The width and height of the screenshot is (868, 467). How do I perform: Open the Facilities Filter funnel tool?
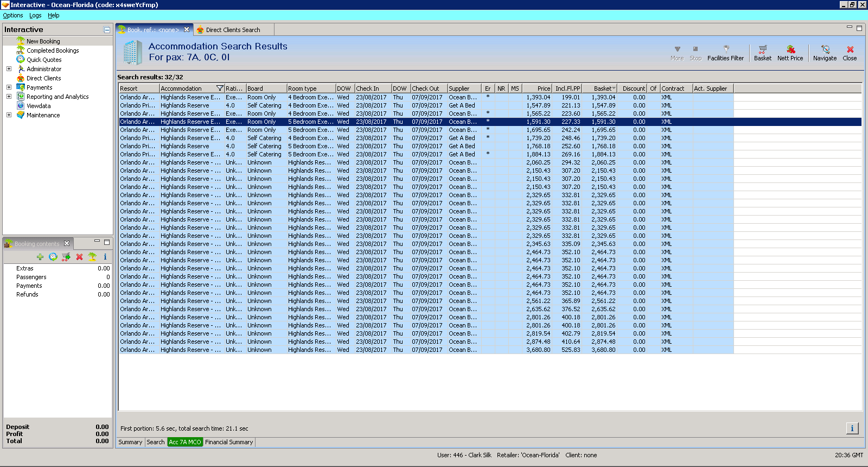coord(725,52)
